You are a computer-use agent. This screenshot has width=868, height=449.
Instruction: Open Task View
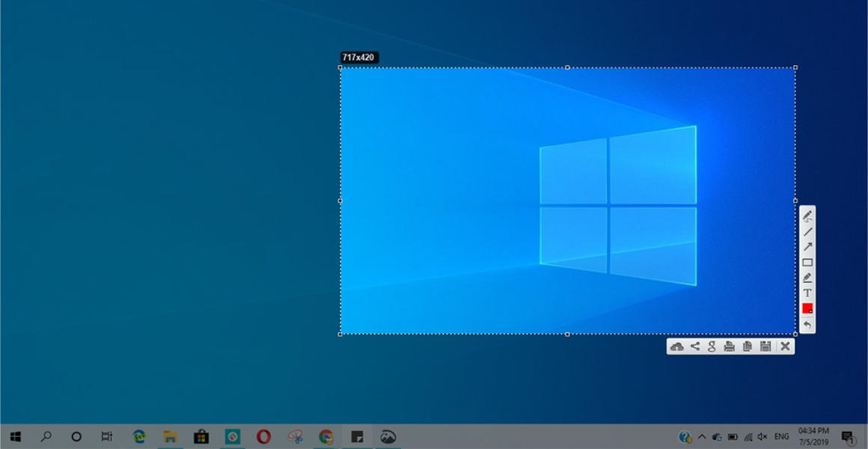point(107,437)
